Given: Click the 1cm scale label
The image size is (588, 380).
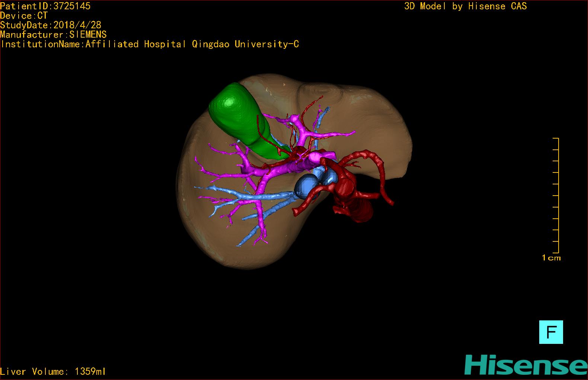Looking at the screenshot, I should 551,258.
